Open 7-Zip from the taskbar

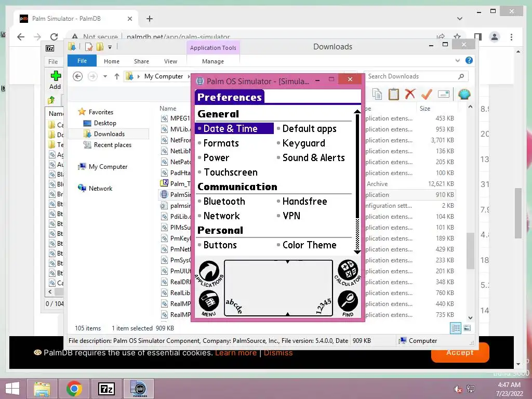click(x=106, y=389)
